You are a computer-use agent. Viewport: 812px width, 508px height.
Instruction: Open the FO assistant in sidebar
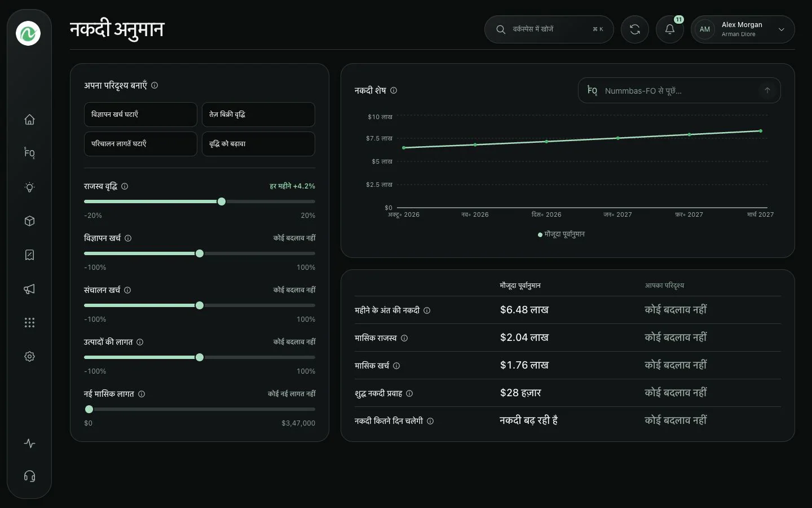(x=29, y=153)
